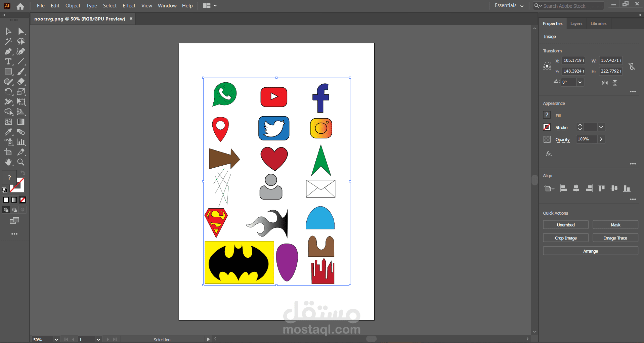Choose the Shape Builder tool
644x343 pixels.
[x=8, y=112]
